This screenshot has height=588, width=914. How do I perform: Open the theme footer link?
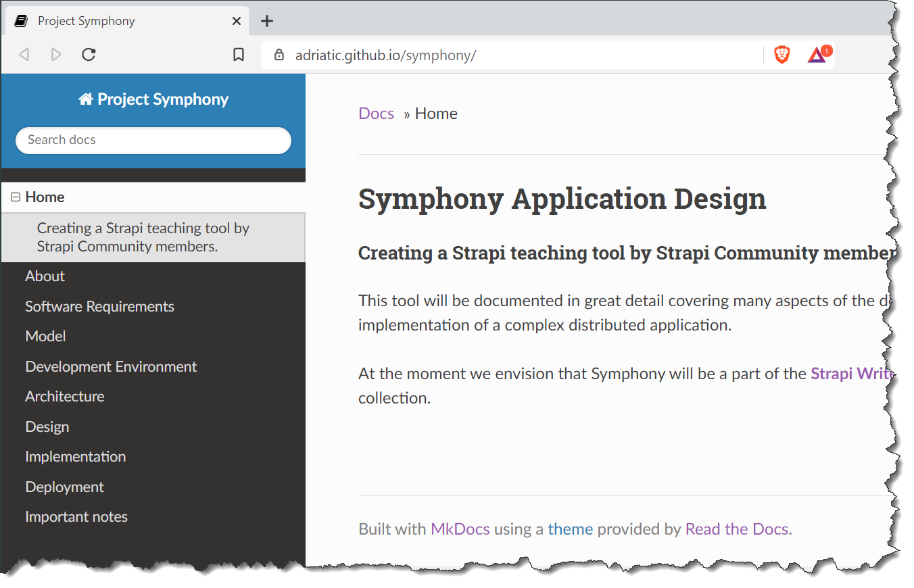click(x=570, y=529)
